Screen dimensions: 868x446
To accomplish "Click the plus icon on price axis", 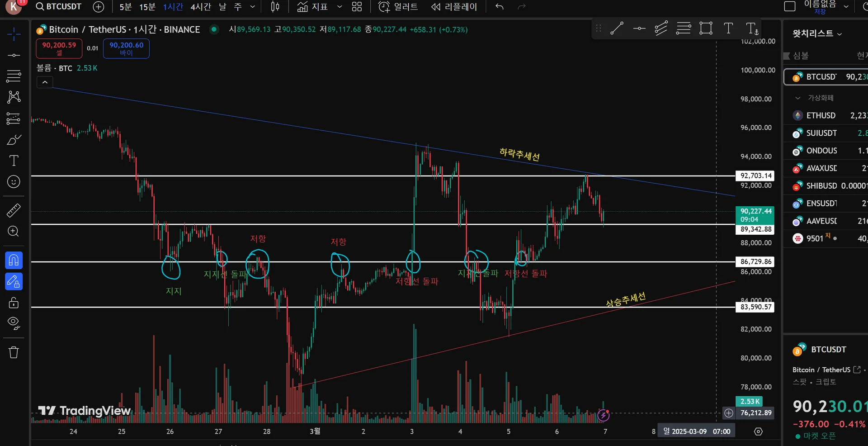I will (x=729, y=413).
